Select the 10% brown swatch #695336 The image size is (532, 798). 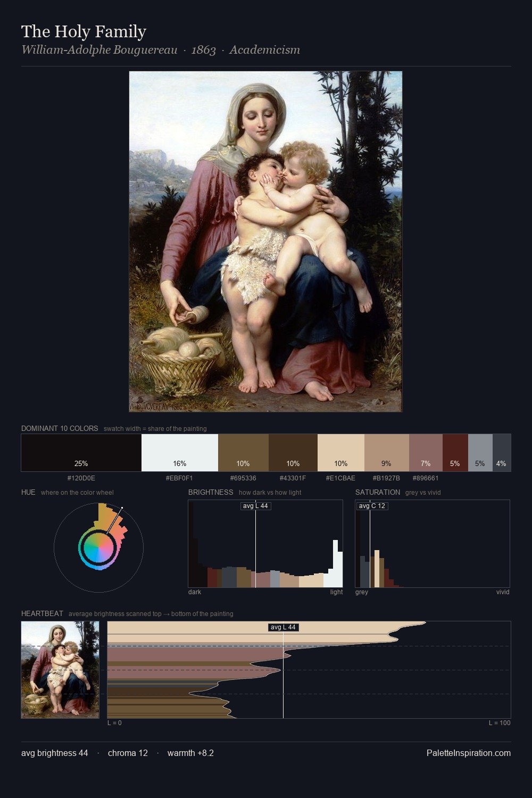point(243,453)
